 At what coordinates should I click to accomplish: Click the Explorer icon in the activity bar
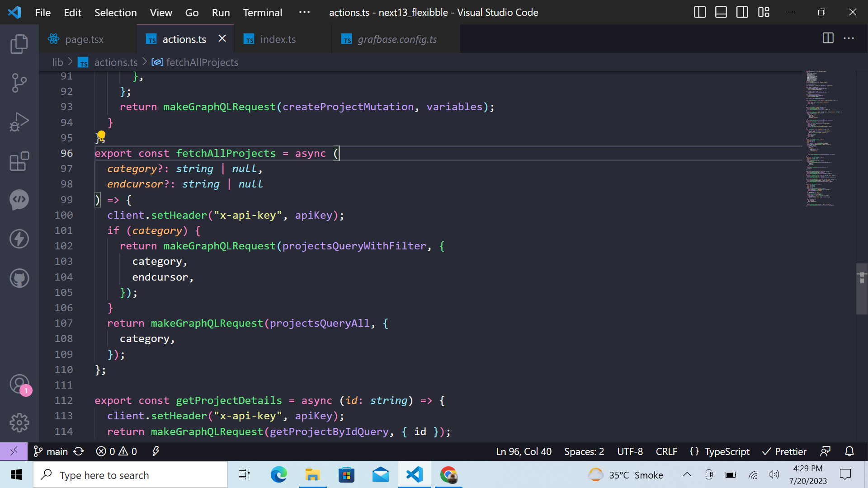pos(19,43)
